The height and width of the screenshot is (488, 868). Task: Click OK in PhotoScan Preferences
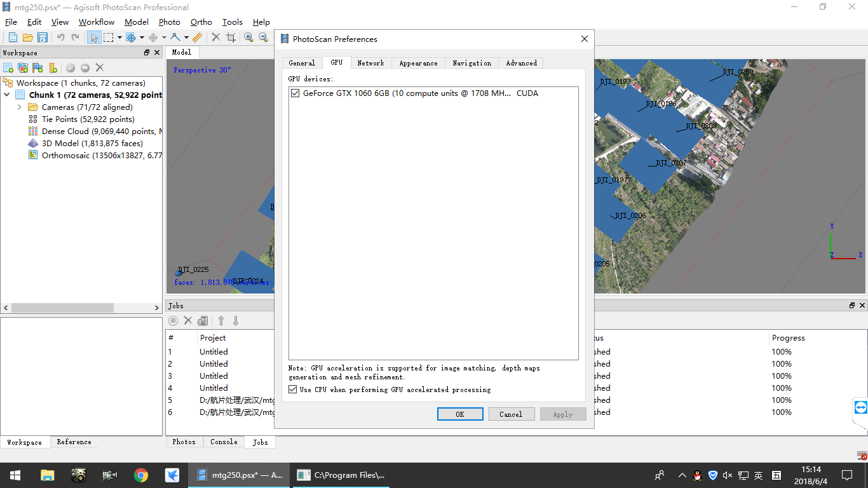pyautogui.click(x=460, y=414)
